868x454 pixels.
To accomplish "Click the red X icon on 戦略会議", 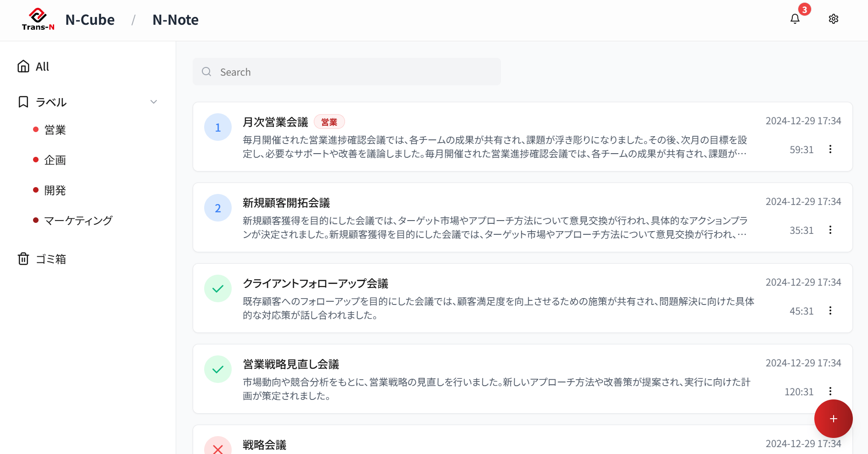I will 218,448.
